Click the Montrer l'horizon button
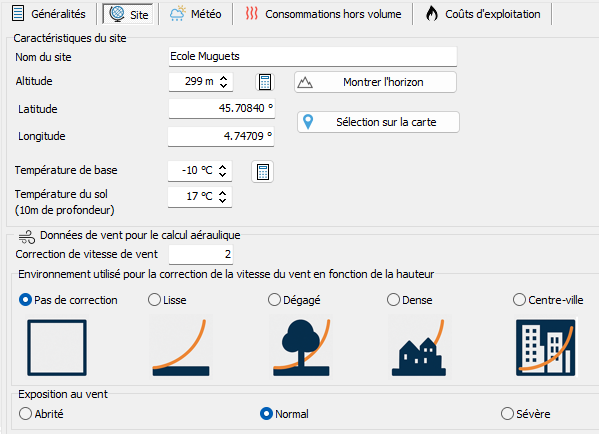Image resolution: width=599 pixels, height=434 pixels. pyautogui.click(x=375, y=82)
